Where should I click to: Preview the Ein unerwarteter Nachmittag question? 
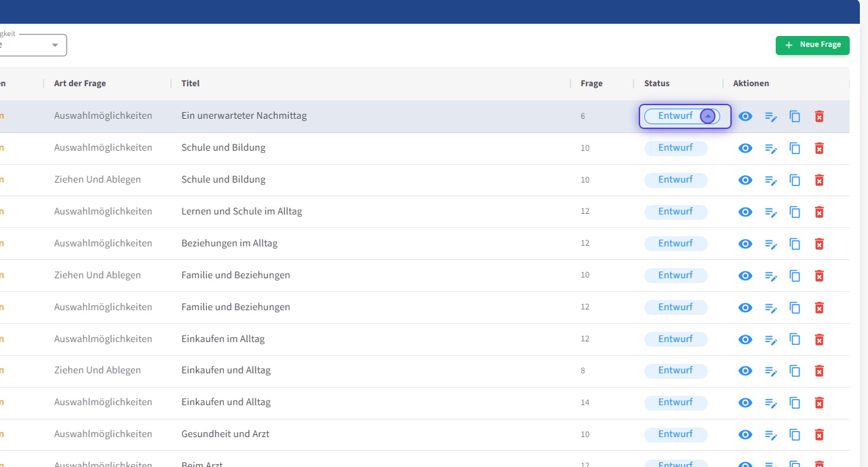pyautogui.click(x=745, y=117)
